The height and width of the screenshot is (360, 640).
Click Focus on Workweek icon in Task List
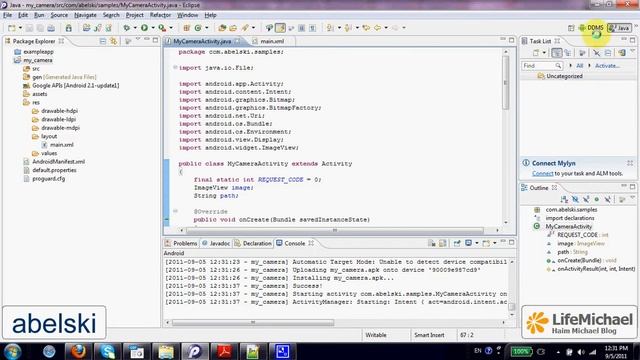[x=582, y=53]
